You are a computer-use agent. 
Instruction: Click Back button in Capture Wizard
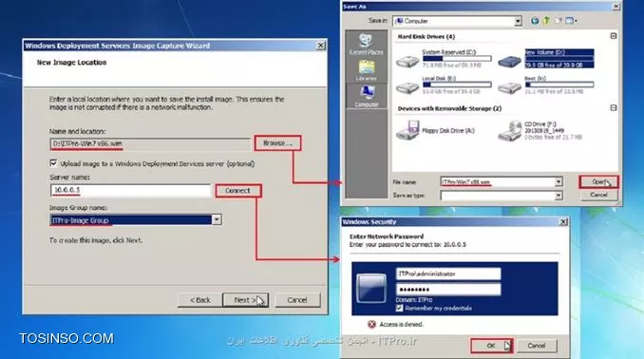click(x=200, y=300)
